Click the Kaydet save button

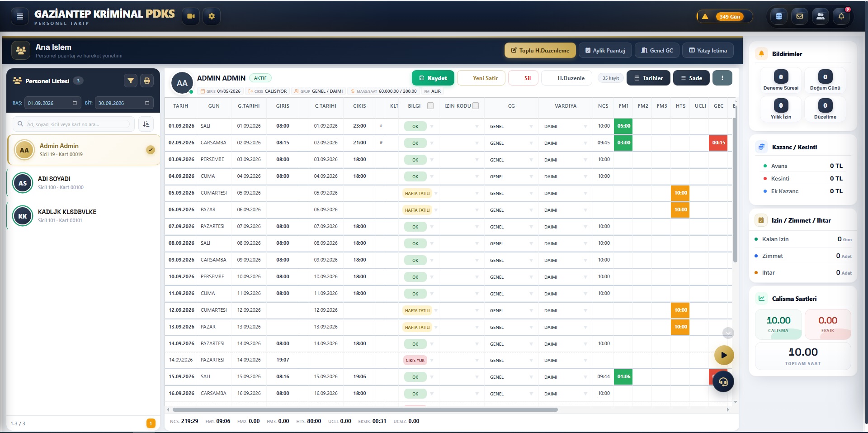pos(433,78)
